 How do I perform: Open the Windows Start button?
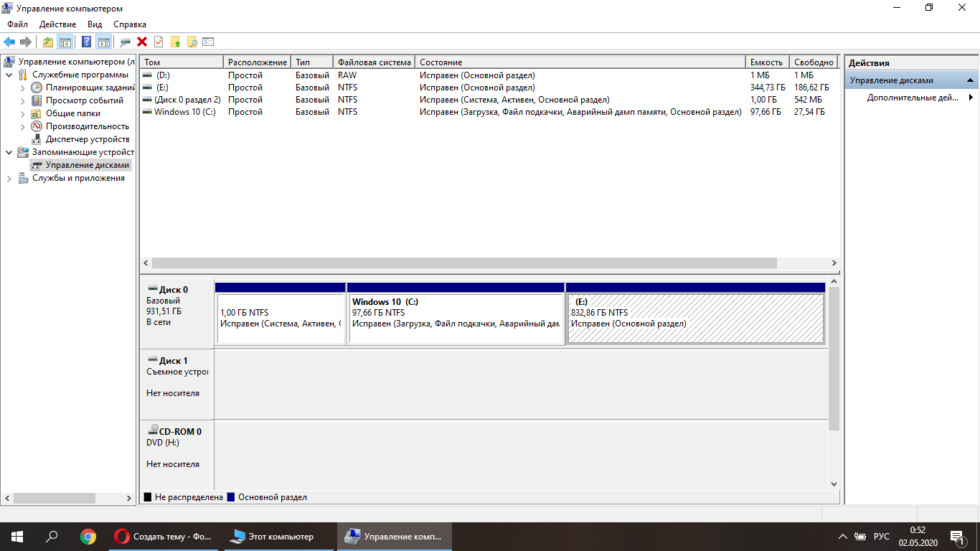coord(17,537)
